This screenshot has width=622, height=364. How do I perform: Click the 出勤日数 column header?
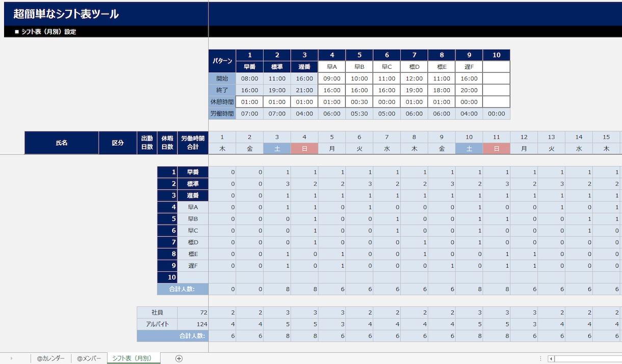click(x=147, y=143)
